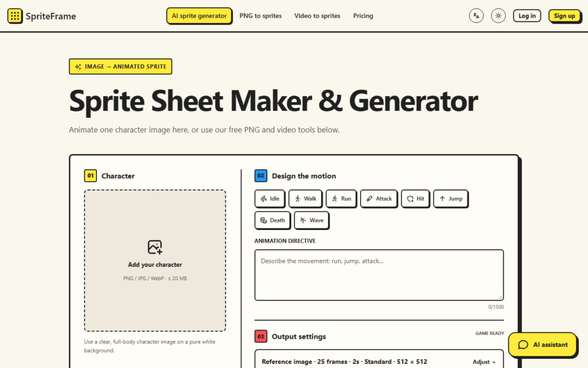
Task: Click the '0/1500' character counter
Action: click(x=496, y=307)
